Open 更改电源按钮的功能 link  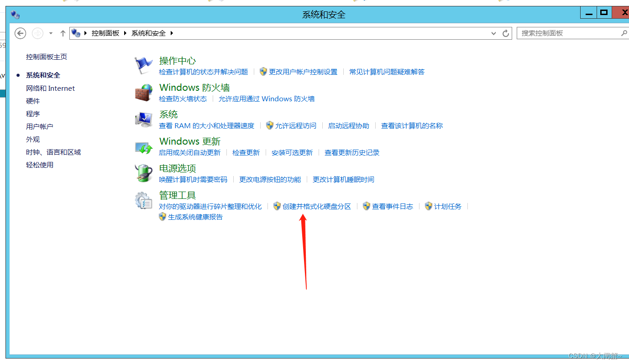pos(270,180)
